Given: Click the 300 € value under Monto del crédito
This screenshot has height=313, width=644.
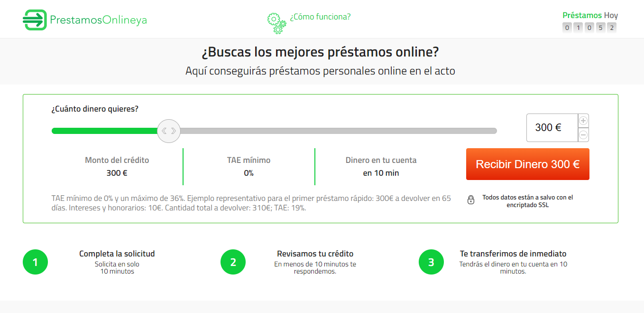Looking at the screenshot, I should tap(117, 173).
